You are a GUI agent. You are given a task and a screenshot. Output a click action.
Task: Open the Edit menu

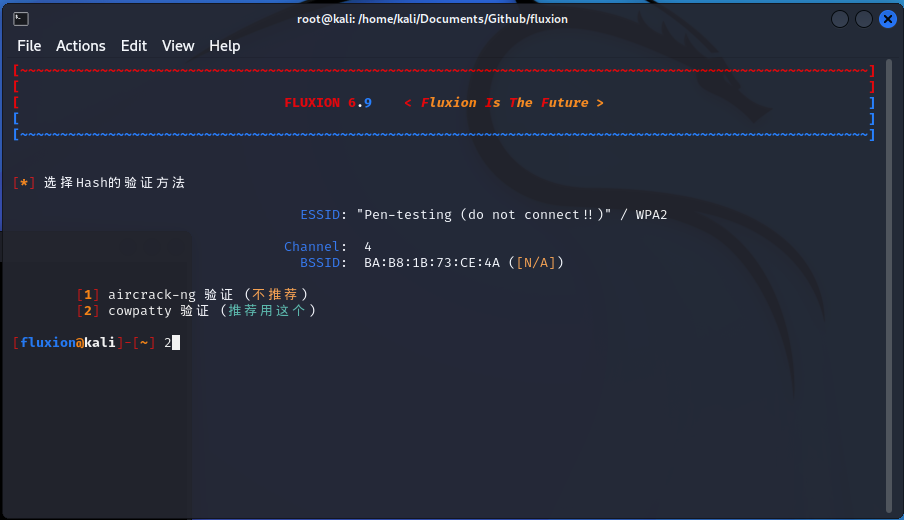click(134, 46)
